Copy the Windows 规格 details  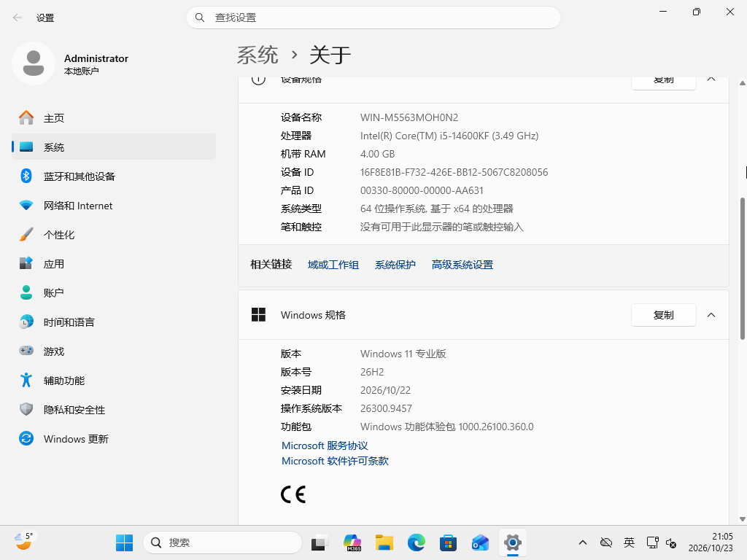(x=664, y=315)
